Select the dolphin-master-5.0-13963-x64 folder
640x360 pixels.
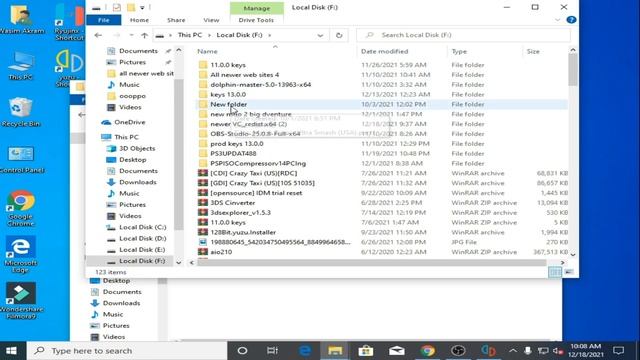tap(260, 84)
